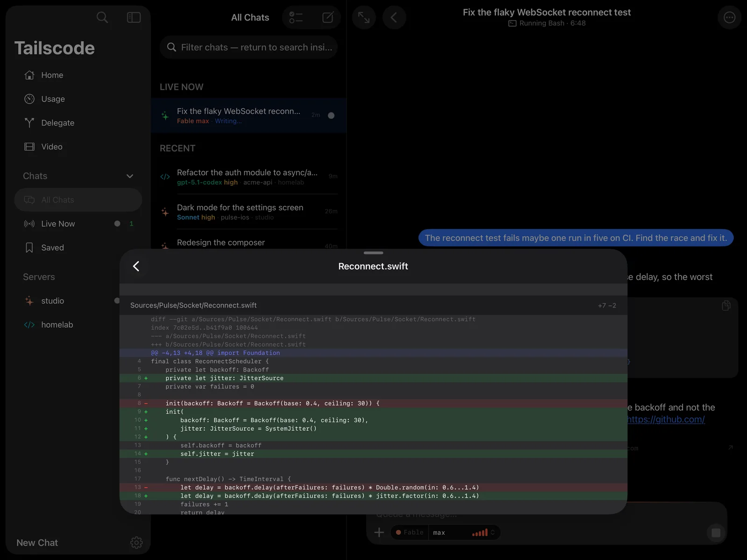Stop the running response

pos(716,532)
